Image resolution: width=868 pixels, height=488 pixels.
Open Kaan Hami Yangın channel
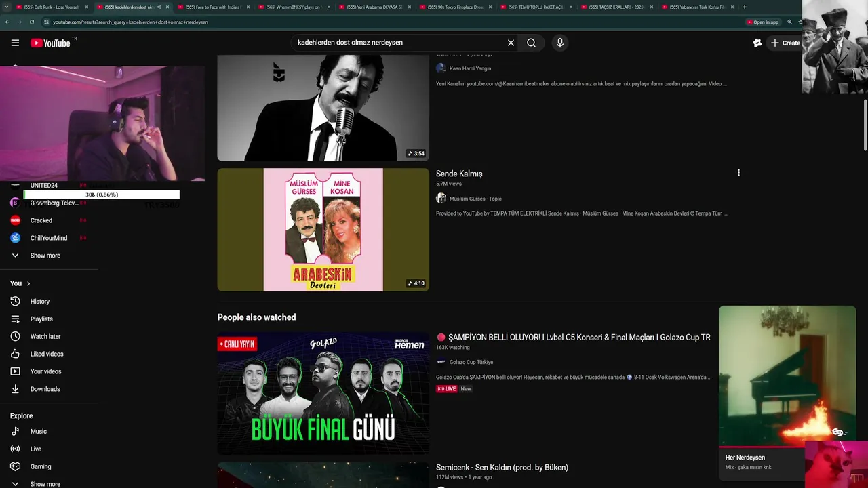point(470,68)
